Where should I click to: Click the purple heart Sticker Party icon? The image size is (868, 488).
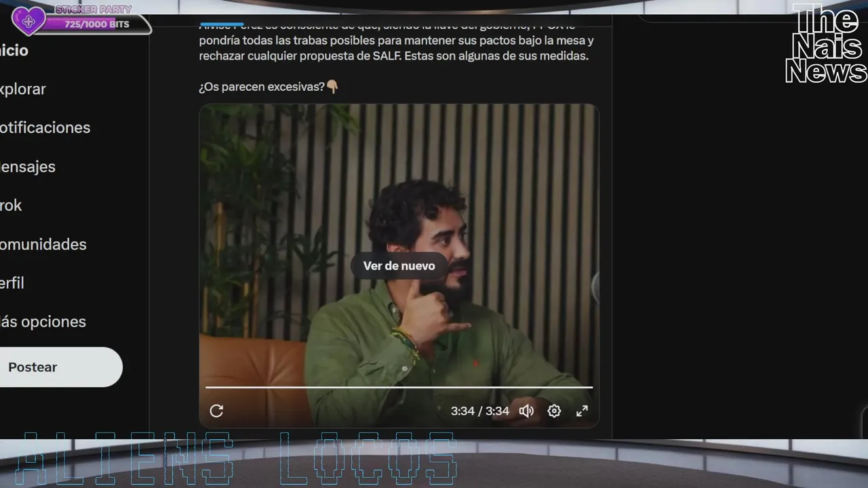pos(28,21)
